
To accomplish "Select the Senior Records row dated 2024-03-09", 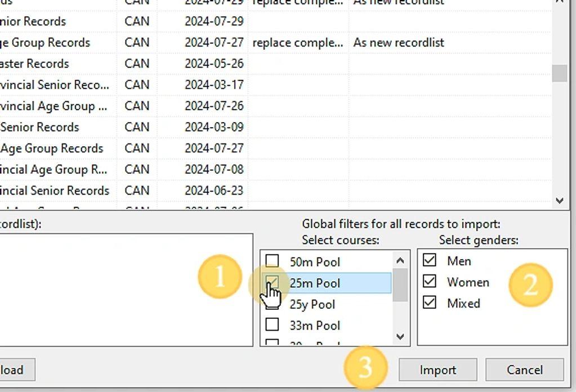I will point(214,127).
